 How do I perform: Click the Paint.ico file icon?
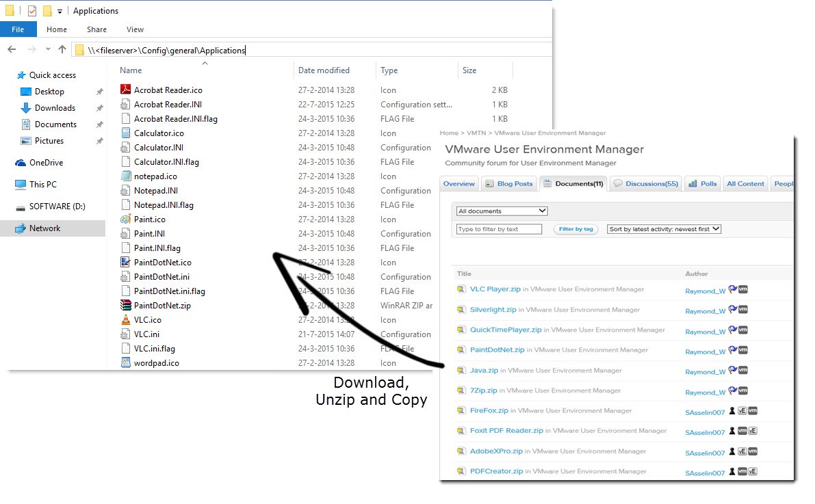125,220
